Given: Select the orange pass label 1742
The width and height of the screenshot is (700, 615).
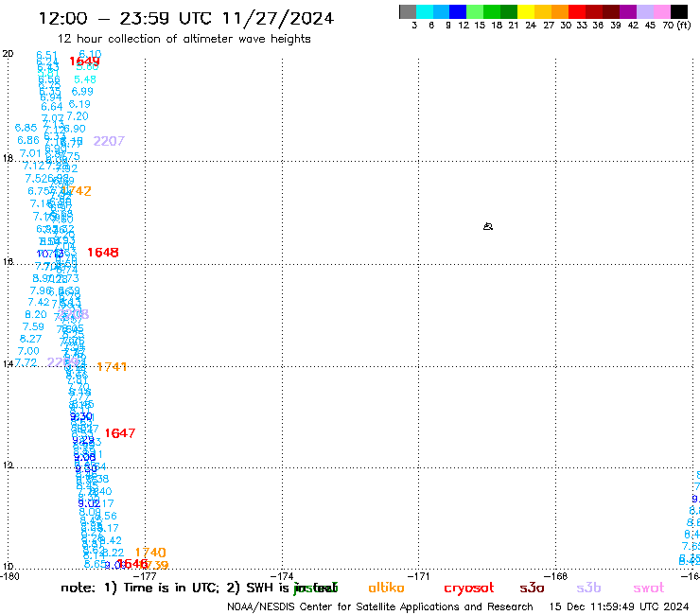Looking at the screenshot, I should [x=77, y=191].
